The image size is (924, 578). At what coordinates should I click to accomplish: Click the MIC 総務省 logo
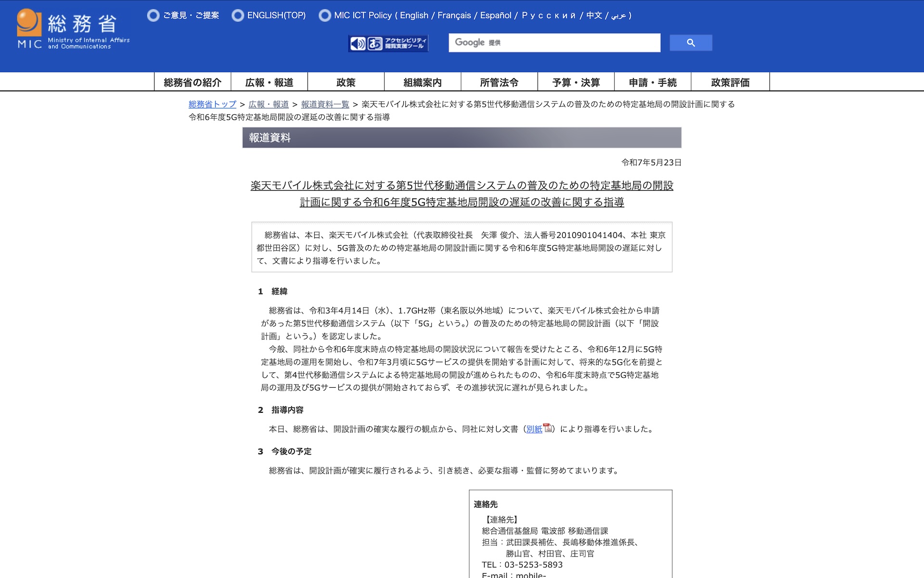73,29
